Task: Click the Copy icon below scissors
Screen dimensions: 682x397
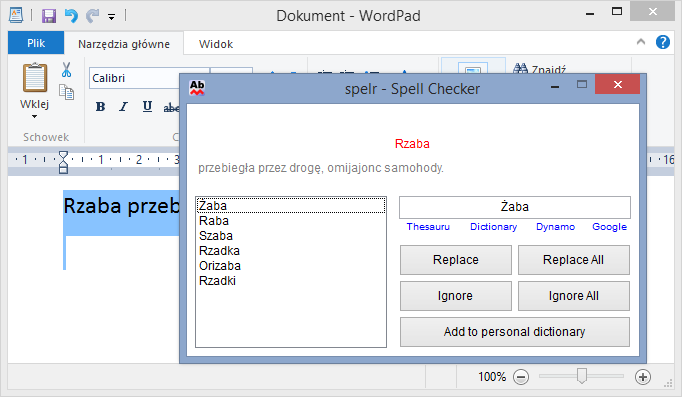Action: point(67,92)
